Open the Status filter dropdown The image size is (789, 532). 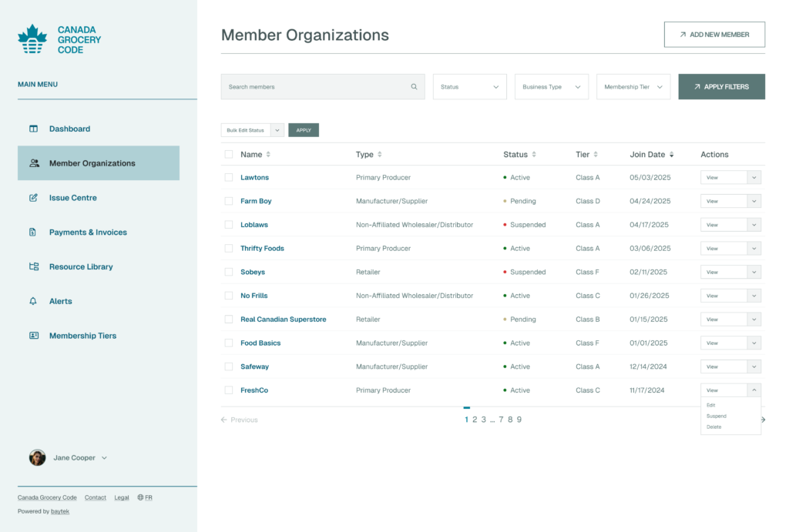coord(469,87)
